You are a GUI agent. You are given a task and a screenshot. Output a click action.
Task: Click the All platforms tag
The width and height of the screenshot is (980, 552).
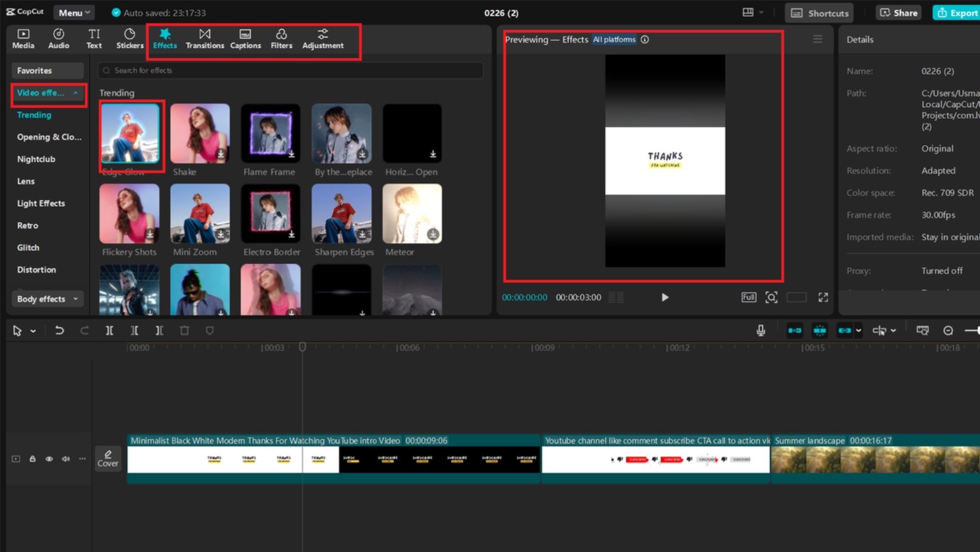pyautogui.click(x=614, y=39)
